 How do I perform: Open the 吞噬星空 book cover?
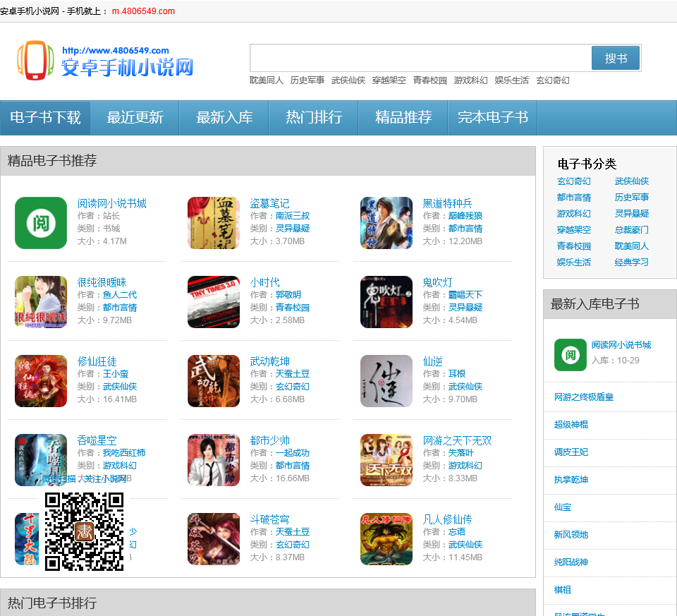41,460
